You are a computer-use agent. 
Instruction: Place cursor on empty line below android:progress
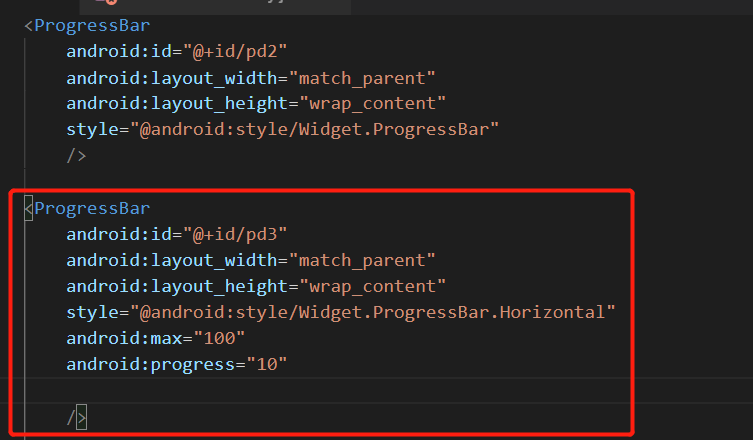327,390
